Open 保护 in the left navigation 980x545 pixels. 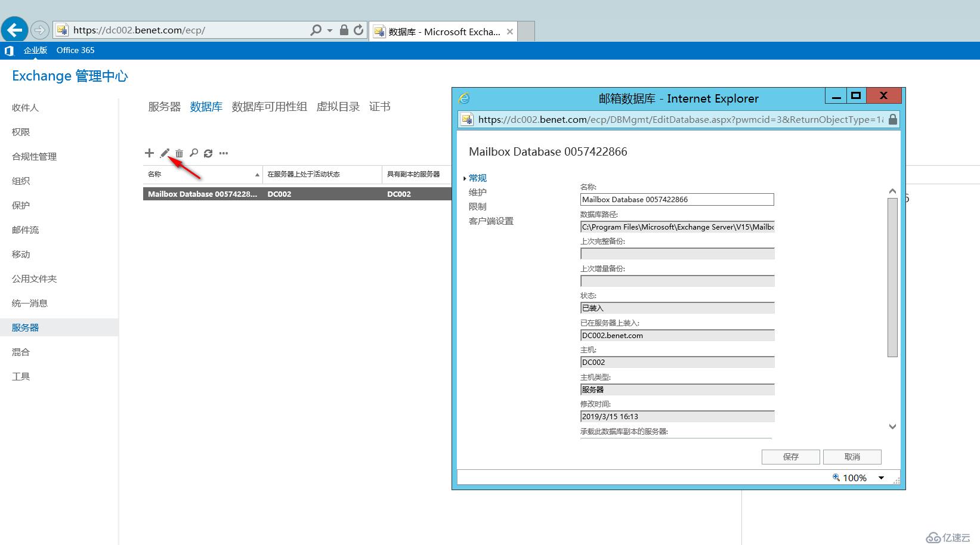21,205
